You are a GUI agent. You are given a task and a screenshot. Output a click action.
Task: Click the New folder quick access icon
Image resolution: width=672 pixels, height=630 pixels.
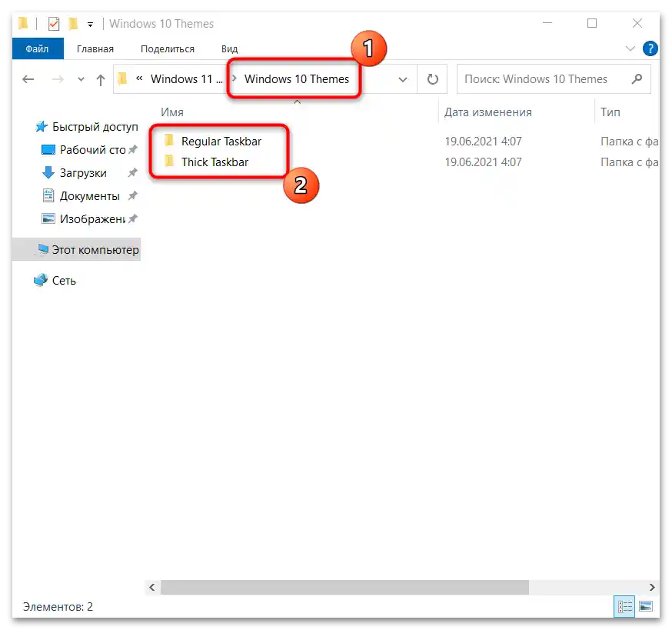[x=73, y=24]
